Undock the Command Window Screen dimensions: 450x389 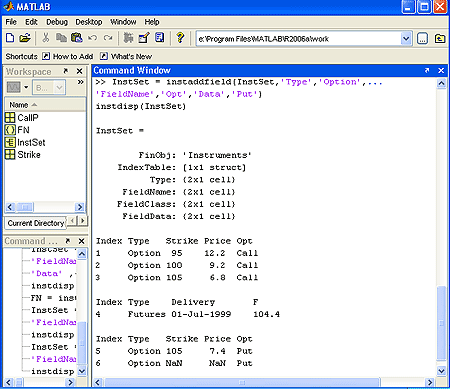click(x=427, y=70)
